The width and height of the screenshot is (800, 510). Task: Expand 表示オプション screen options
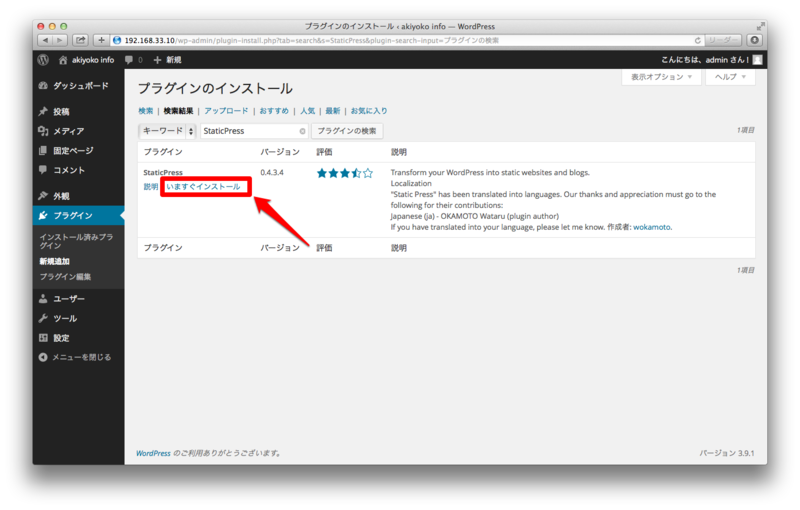(661, 77)
